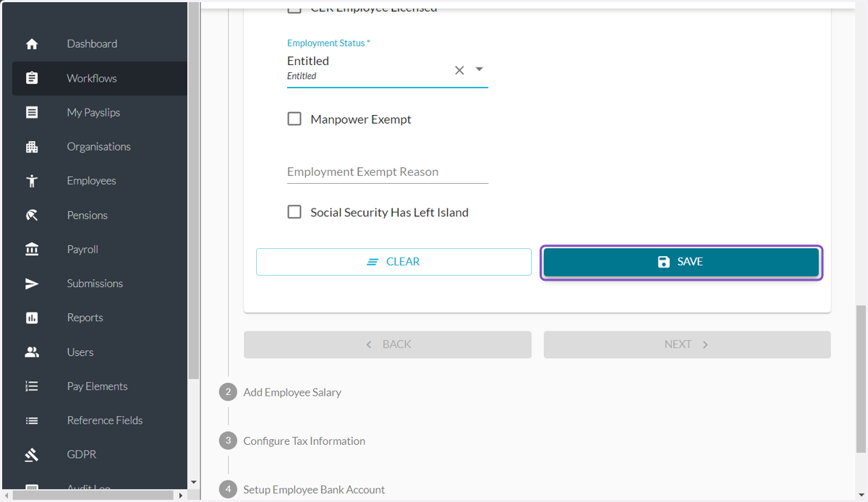Navigate to Organisations
The height and width of the screenshot is (502, 868).
pos(100,147)
